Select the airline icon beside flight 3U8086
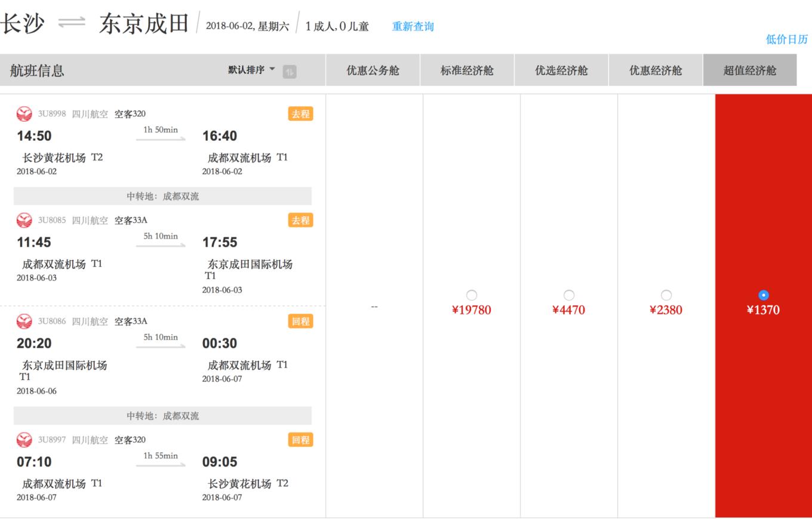This screenshot has width=812, height=519. [24, 321]
